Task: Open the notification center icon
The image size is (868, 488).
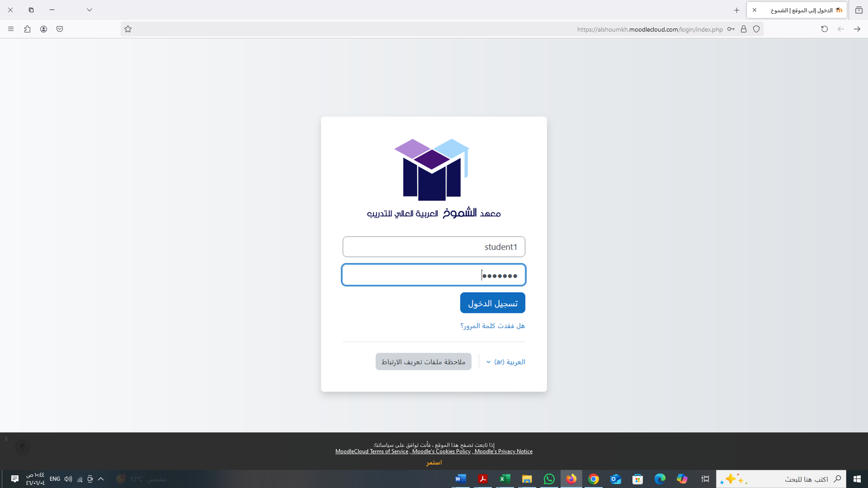Action: pos(15,479)
